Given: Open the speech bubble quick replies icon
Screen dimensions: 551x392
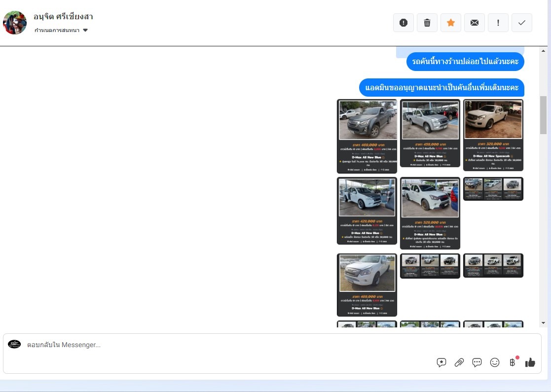Looking at the screenshot, I should coord(477,362).
